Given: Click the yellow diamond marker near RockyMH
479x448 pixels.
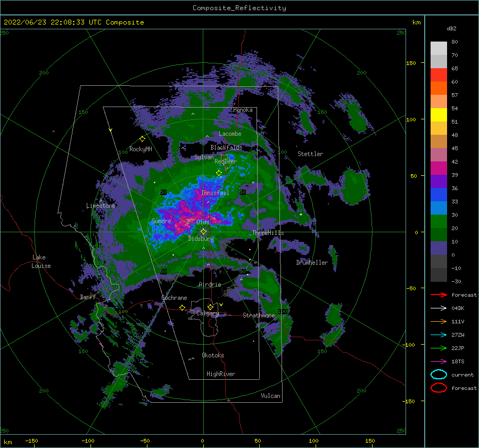Looking at the screenshot, I should pos(142,139).
